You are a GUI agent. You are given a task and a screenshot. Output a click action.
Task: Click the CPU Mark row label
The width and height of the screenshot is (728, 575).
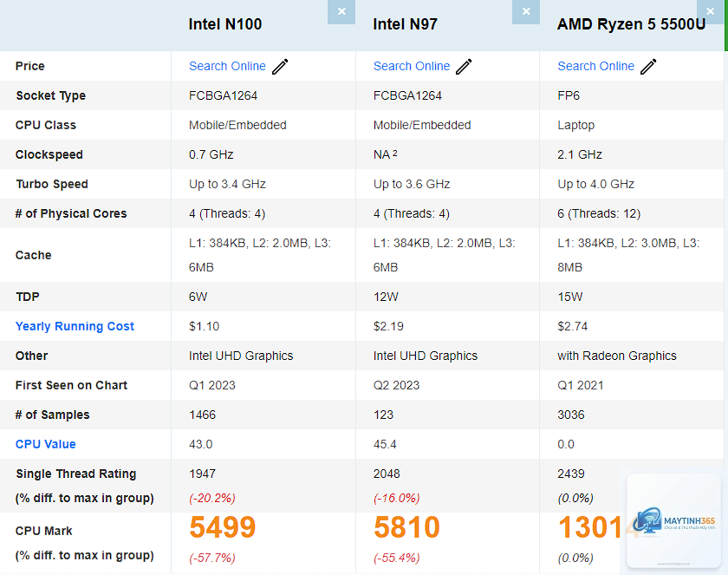(43, 531)
